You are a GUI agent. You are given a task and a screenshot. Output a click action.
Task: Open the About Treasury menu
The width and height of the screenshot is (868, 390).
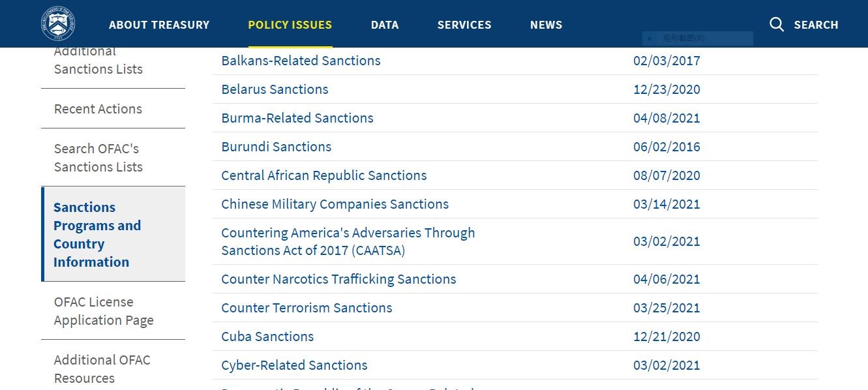[x=159, y=25]
